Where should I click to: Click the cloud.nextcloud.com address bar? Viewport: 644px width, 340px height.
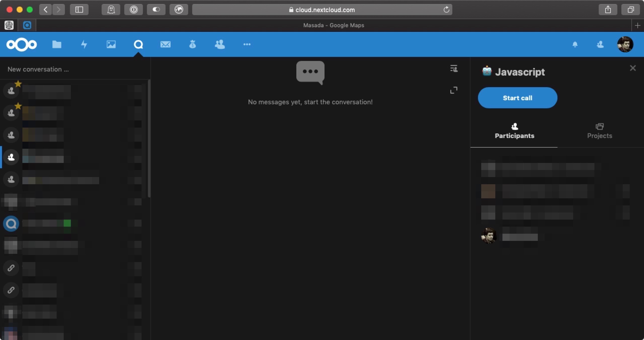coord(322,10)
